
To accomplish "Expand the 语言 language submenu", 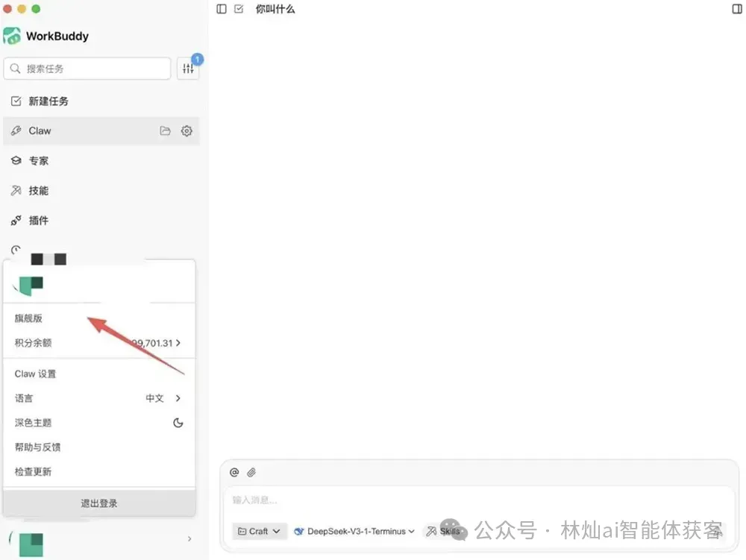I will pos(99,398).
